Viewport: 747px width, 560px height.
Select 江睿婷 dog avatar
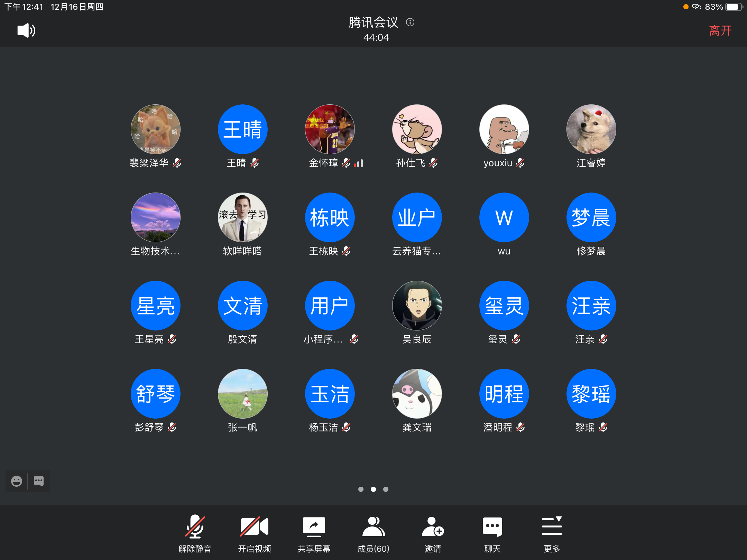coord(591,129)
